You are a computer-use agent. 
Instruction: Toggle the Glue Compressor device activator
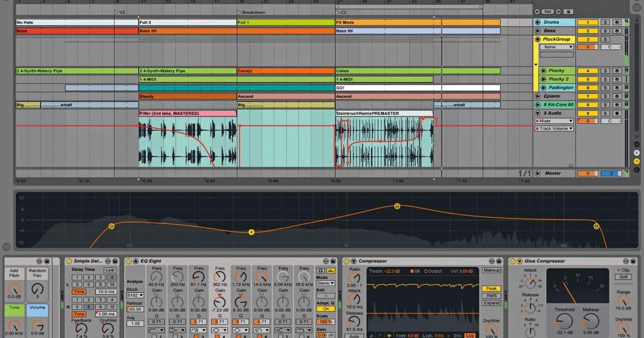[x=512, y=261]
